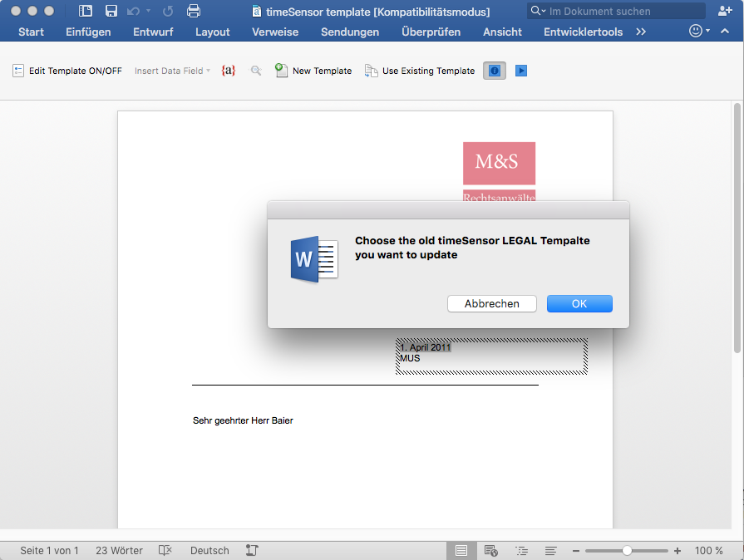Click the red {a} field codes icon
744x560 pixels.
tap(229, 71)
